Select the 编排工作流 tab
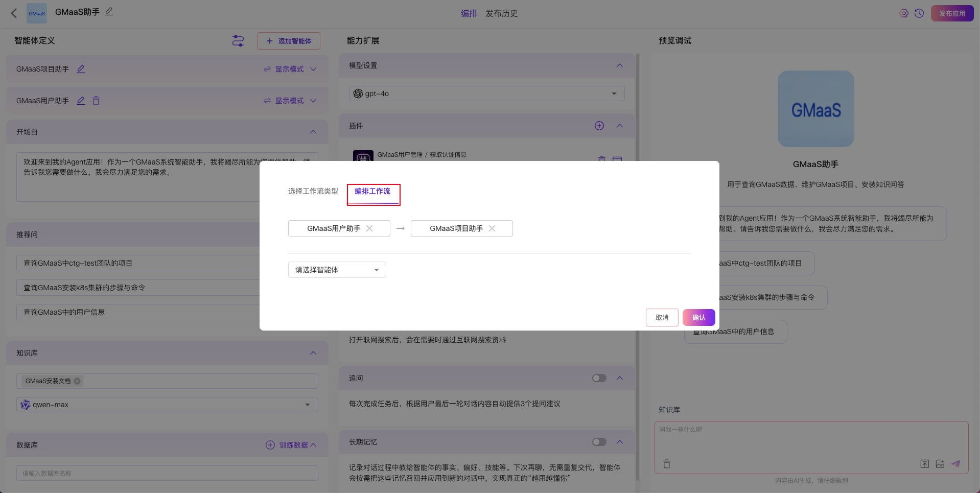This screenshot has width=980, height=493. (372, 191)
